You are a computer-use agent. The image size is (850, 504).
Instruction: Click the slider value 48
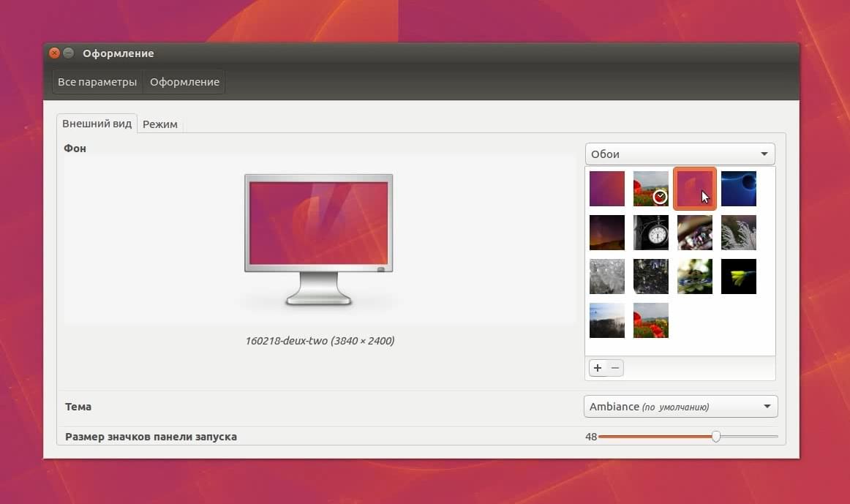pos(591,437)
